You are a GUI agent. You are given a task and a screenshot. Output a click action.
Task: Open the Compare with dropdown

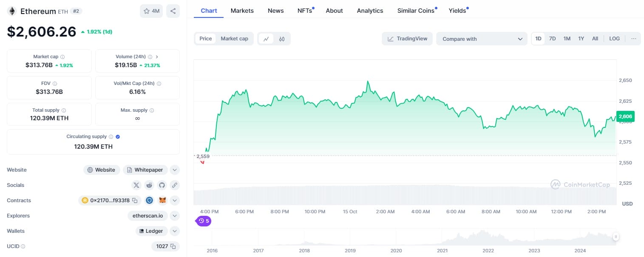click(x=482, y=39)
